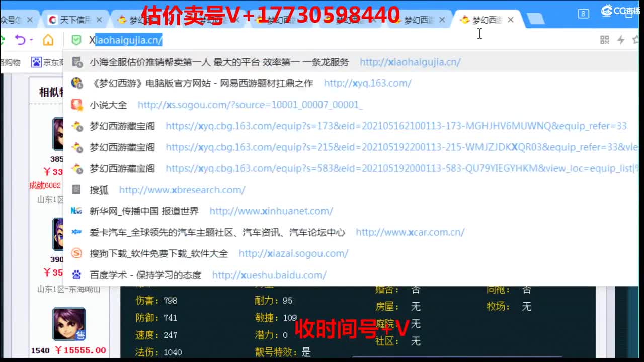Viewport: 644px width, 362px height.
Task: Choose the 梦幻西游电脑版官方网站 xyq.163.com suggestion
Action: 351,83
